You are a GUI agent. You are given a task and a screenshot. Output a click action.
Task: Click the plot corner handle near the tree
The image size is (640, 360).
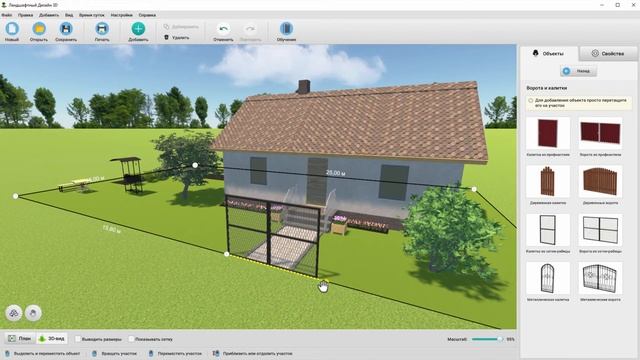(195, 165)
